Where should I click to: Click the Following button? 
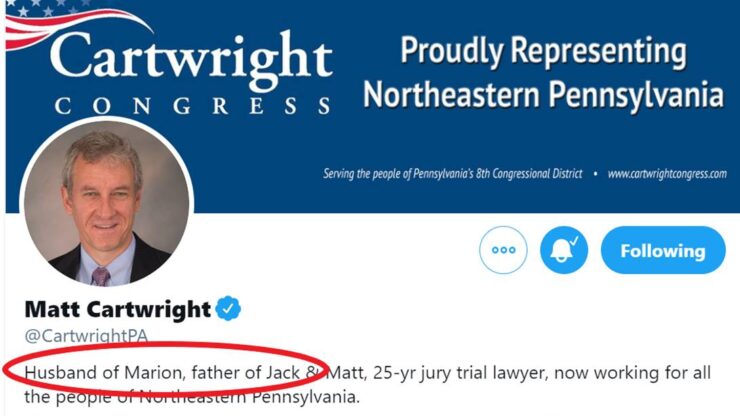(x=662, y=251)
